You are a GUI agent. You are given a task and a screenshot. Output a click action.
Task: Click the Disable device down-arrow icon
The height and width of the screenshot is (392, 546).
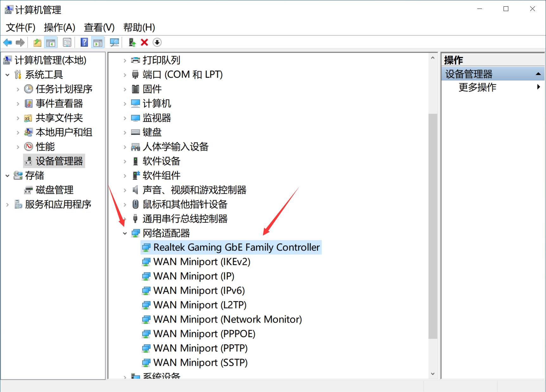coord(157,42)
